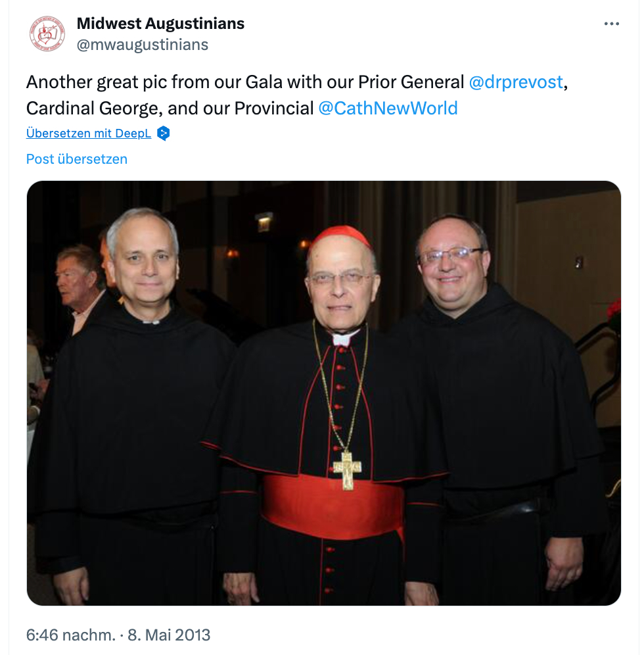Click the @mwaugustinians handle

(x=142, y=45)
